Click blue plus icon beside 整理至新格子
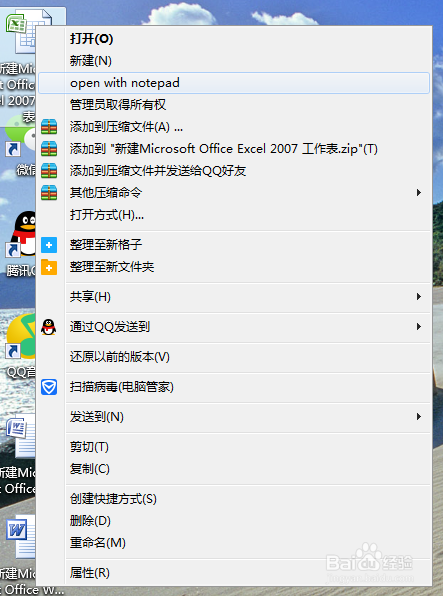Image resolution: width=443 pixels, height=596 pixels. coord(49,245)
